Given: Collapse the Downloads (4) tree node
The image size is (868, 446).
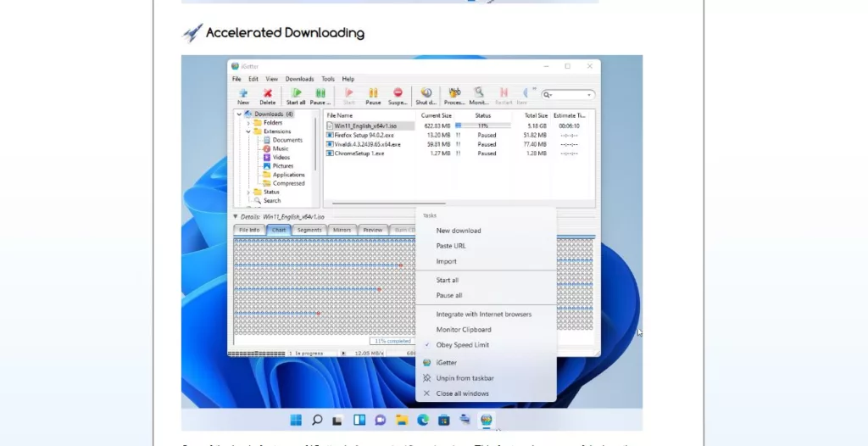Looking at the screenshot, I should [x=239, y=114].
